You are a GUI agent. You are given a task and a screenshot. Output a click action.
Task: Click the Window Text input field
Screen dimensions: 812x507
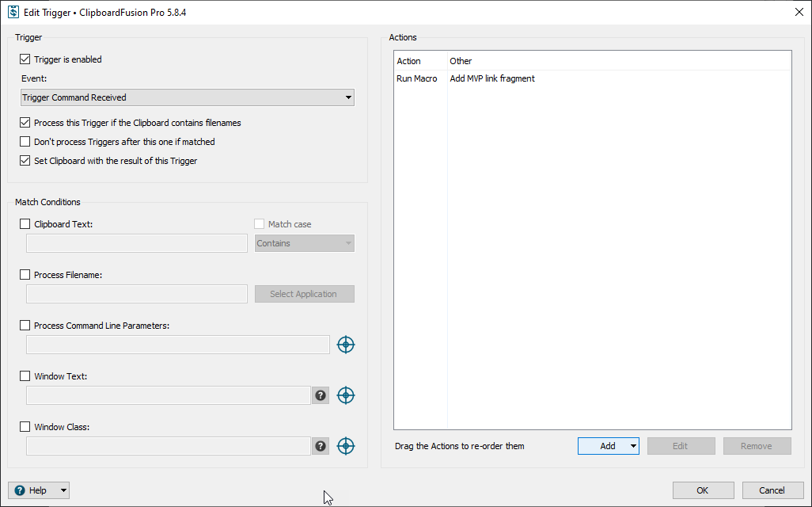169,395
